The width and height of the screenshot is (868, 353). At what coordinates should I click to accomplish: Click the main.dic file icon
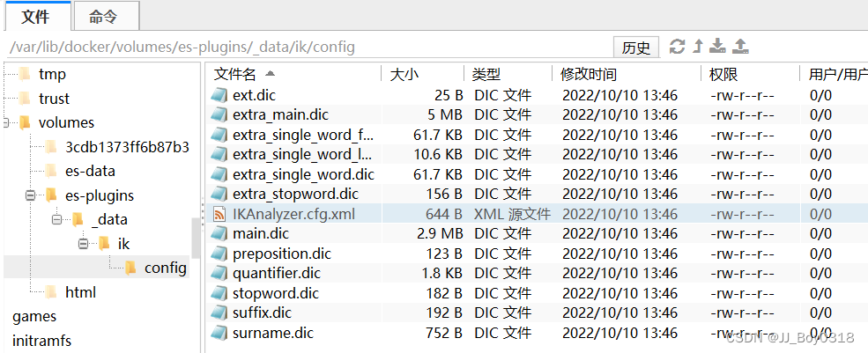tap(219, 234)
